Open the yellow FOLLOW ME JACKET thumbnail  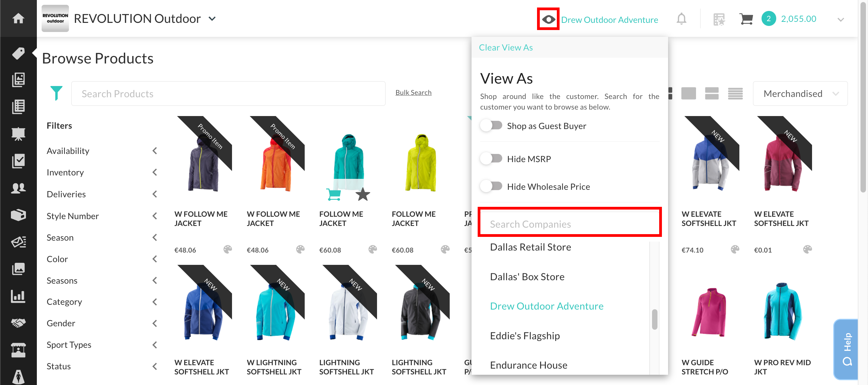(x=420, y=162)
